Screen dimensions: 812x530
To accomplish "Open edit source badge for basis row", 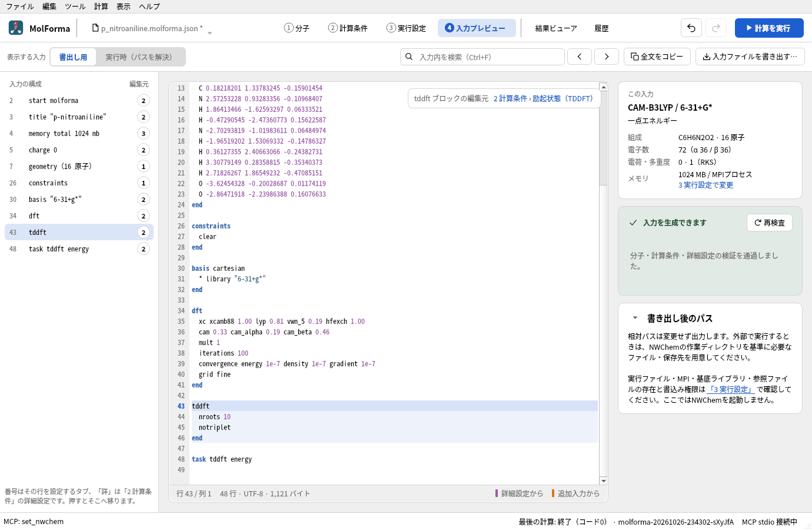I will [143, 199].
